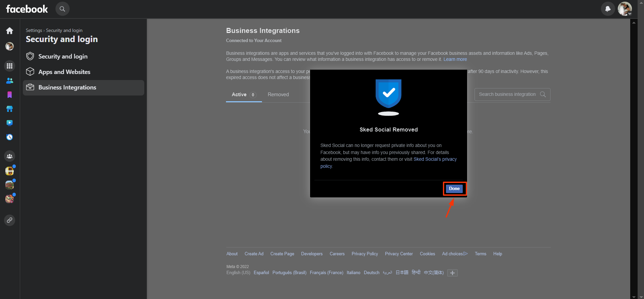Switch language to 中文(简体)
Screen dimensions: 644x299
[434, 272]
